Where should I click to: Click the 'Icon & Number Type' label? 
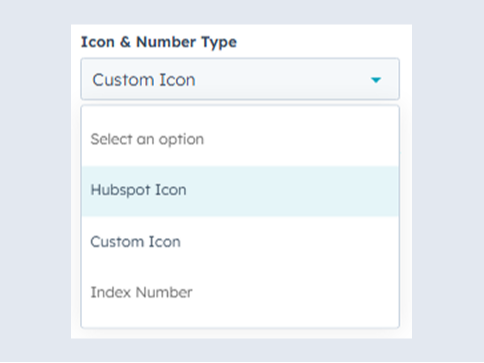(x=159, y=42)
